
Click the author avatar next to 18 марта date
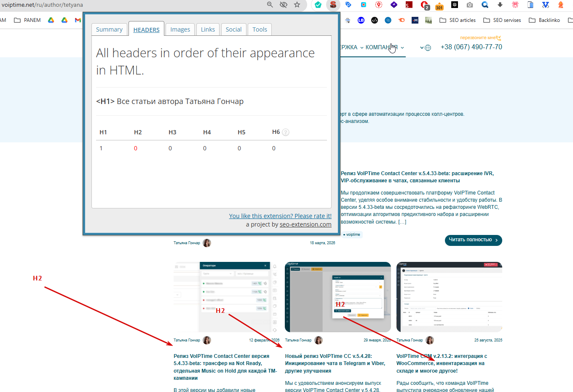(x=207, y=243)
